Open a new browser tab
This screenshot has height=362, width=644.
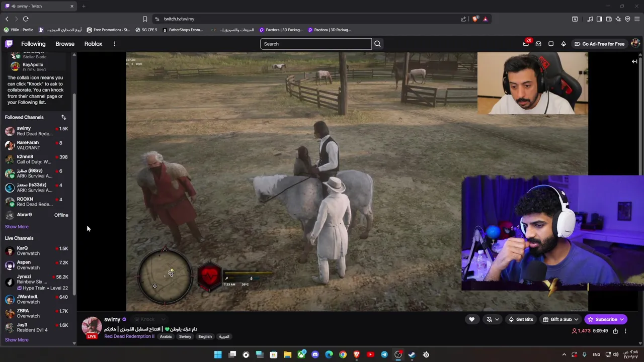pyautogui.click(x=84, y=6)
